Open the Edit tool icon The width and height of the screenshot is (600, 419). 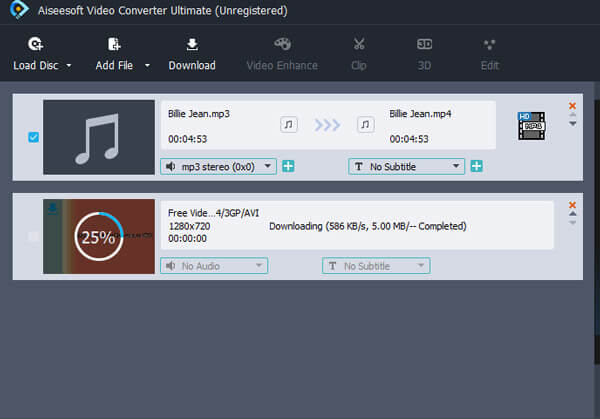coord(489,44)
